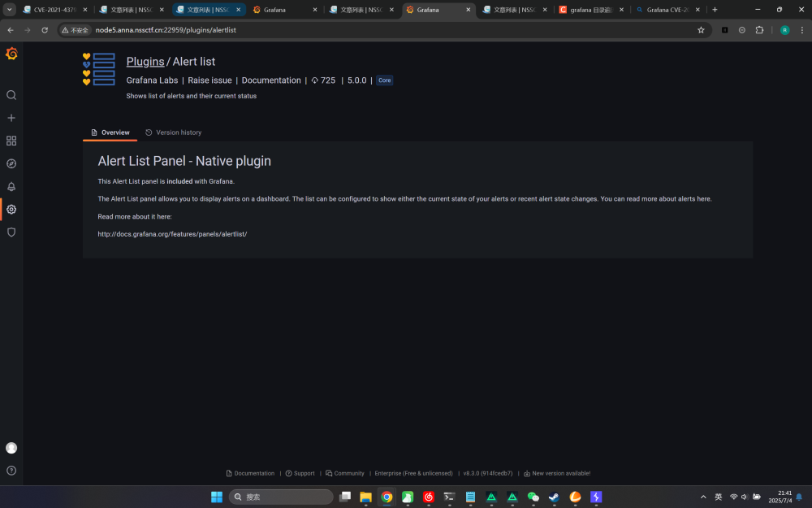Close the Grafana CVE-20 browser tab
Screen dimensions: 812x508
[698, 9]
